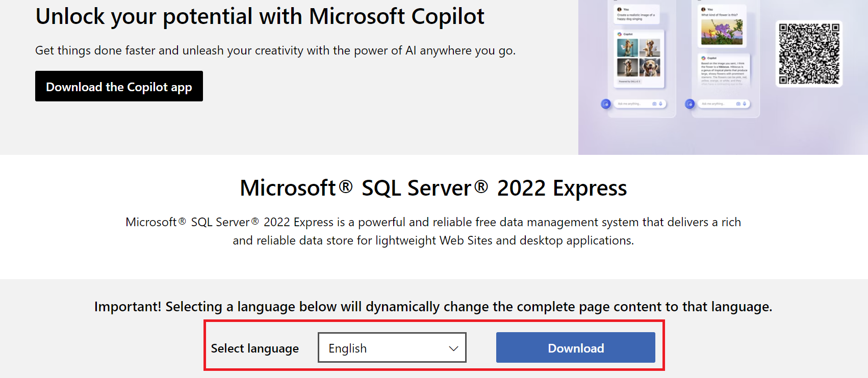868x378 pixels.
Task: Click the blue Download button
Action: 575,347
